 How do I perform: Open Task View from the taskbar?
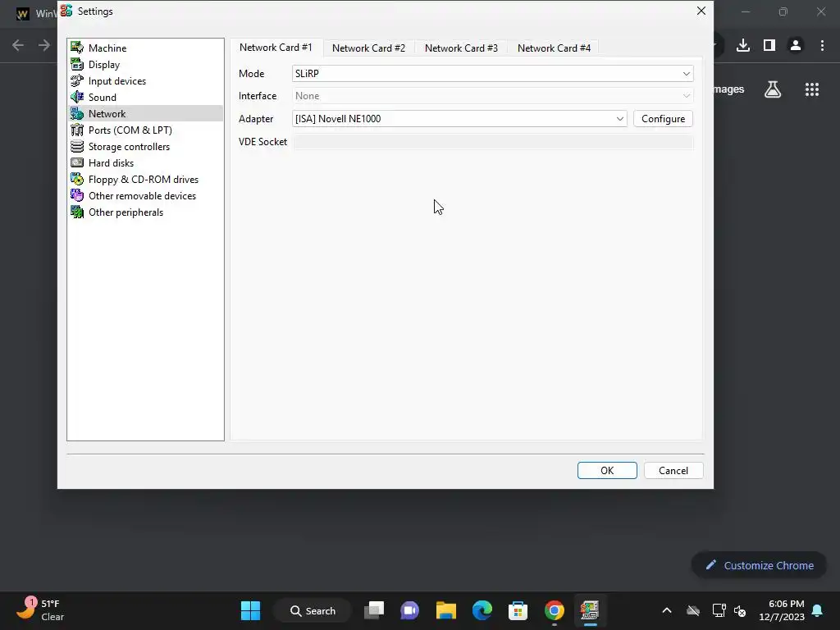pyautogui.click(x=374, y=610)
